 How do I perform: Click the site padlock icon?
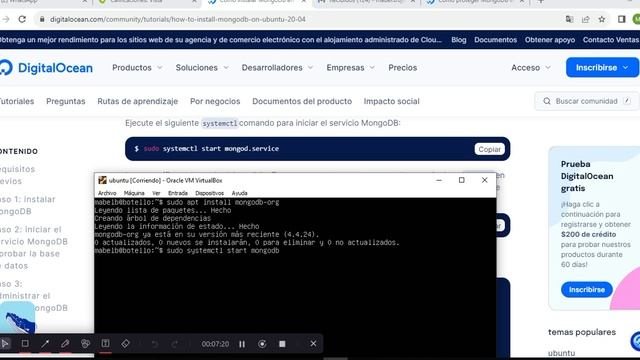tap(42, 19)
